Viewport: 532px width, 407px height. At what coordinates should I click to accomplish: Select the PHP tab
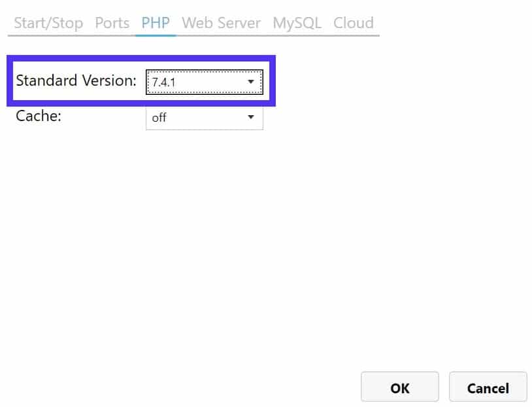[x=155, y=23]
